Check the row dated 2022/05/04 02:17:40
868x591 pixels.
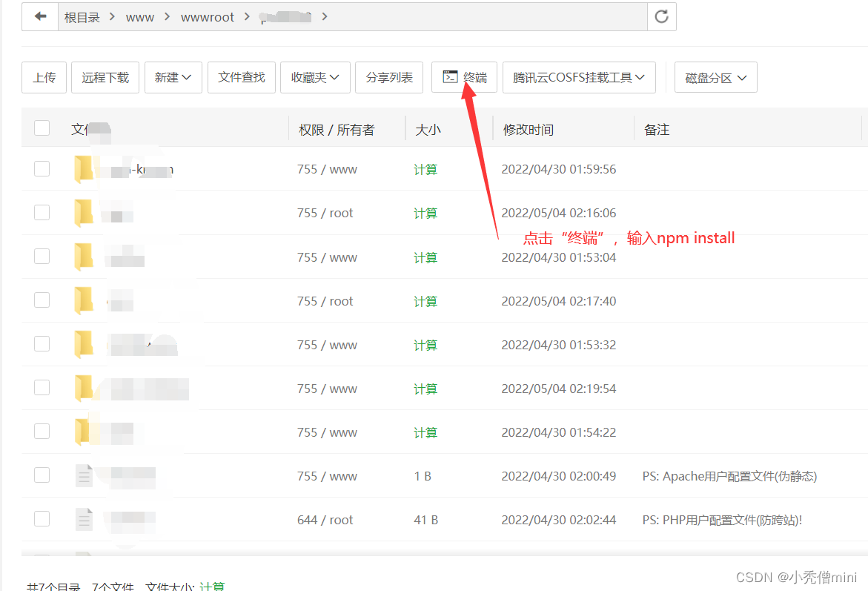(42, 300)
